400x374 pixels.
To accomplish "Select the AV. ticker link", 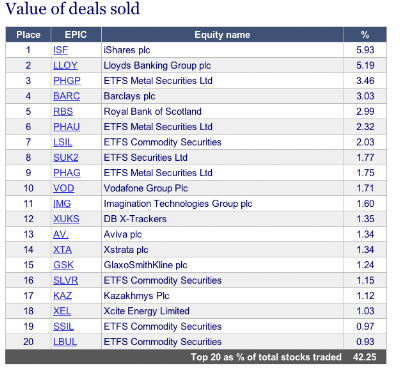I will point(61,234).
